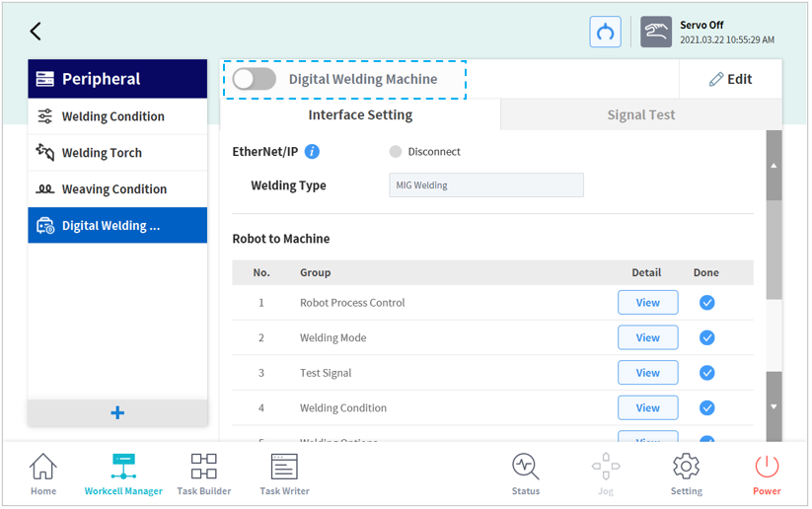This screenshot has width=812, height=509.
Task: Open Home from bottom navigation
Action: (42, 473)
